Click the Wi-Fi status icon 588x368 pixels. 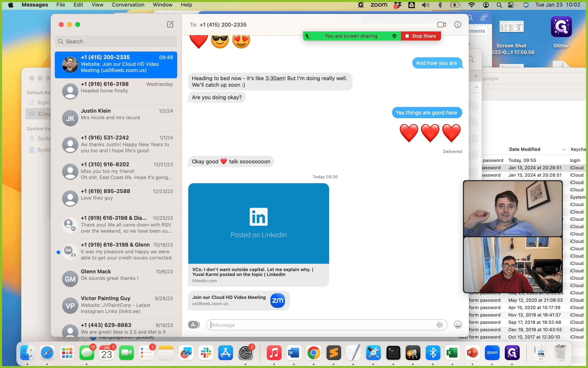pyautogui.click(x=471, y=5)
